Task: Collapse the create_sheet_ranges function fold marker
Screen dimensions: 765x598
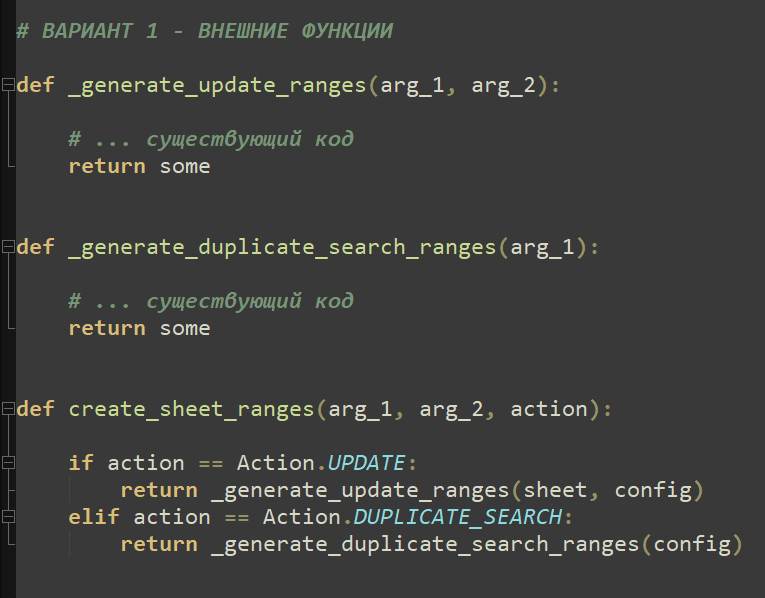Action: pyautogui.click(x=8, y=408)
